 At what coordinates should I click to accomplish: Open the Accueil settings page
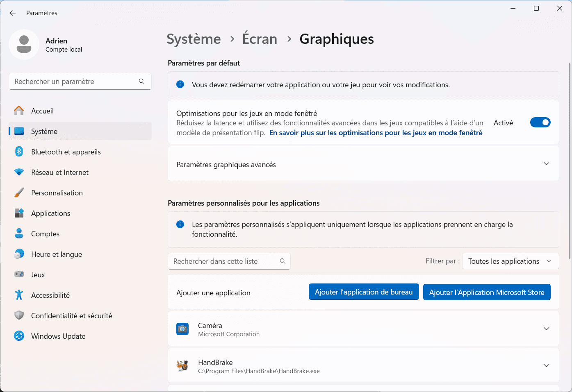[80, 111]
